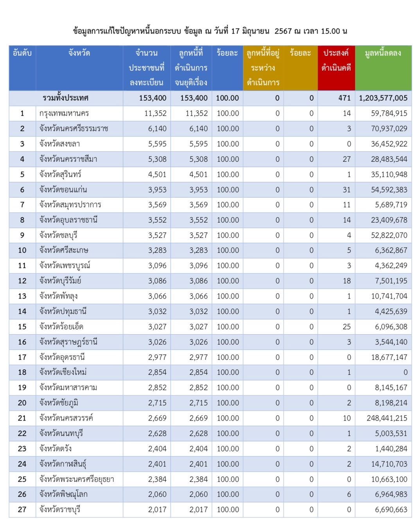420x526 pixels.
Task: Click value 23,409,678
Action: (x=389, y=220)
